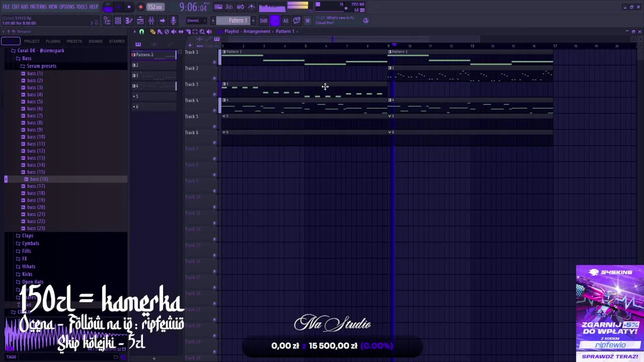Select the bass (16) preset
644x362 pixels.
[x=39, y=179]
